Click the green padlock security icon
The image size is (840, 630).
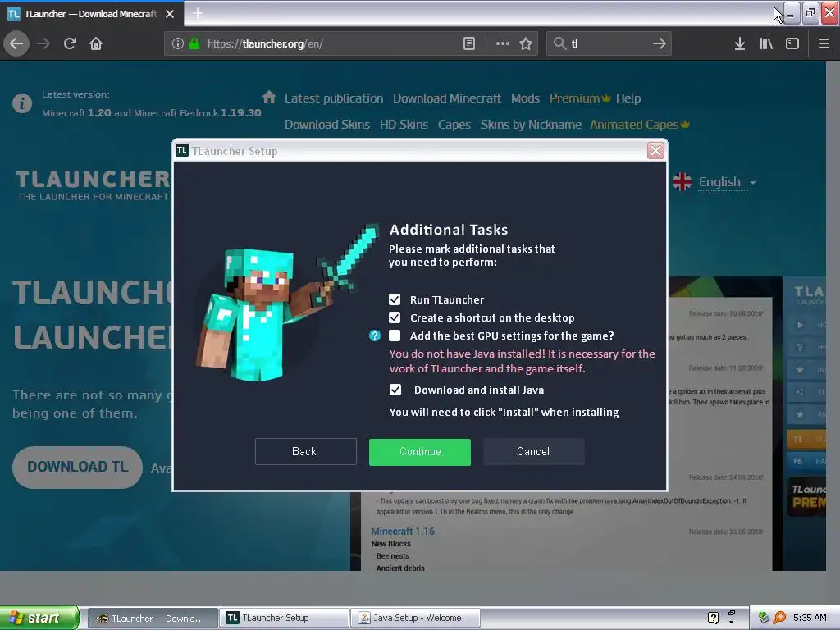[x=194, y=43]
